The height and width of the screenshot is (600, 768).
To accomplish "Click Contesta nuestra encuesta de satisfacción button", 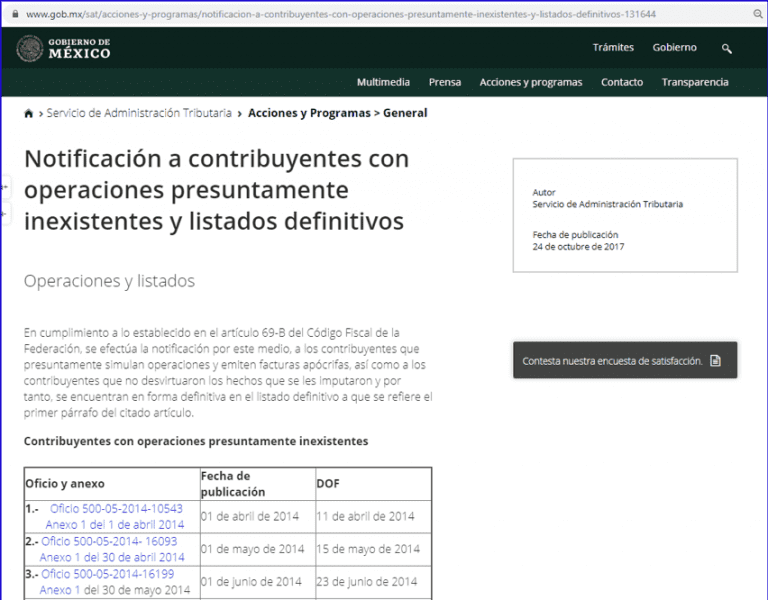I will click(x=625, y=360).
